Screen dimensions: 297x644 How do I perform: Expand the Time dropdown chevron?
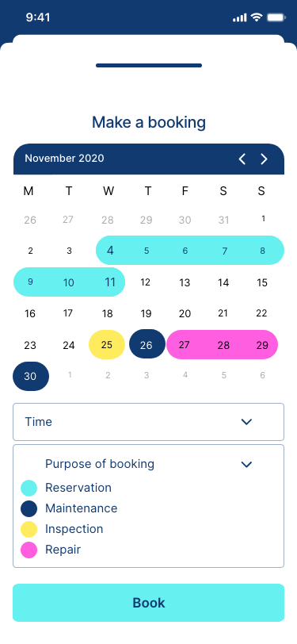click(x=246, y=422)
